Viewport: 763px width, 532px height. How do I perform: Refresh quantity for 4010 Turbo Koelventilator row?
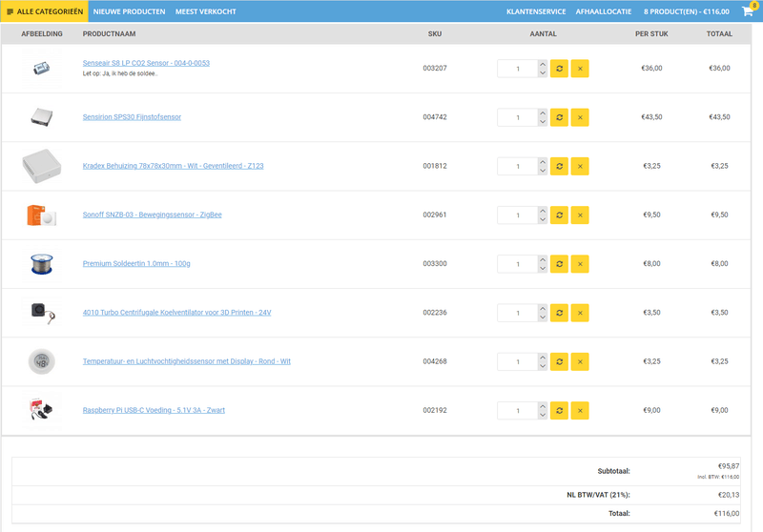(559, 313)
